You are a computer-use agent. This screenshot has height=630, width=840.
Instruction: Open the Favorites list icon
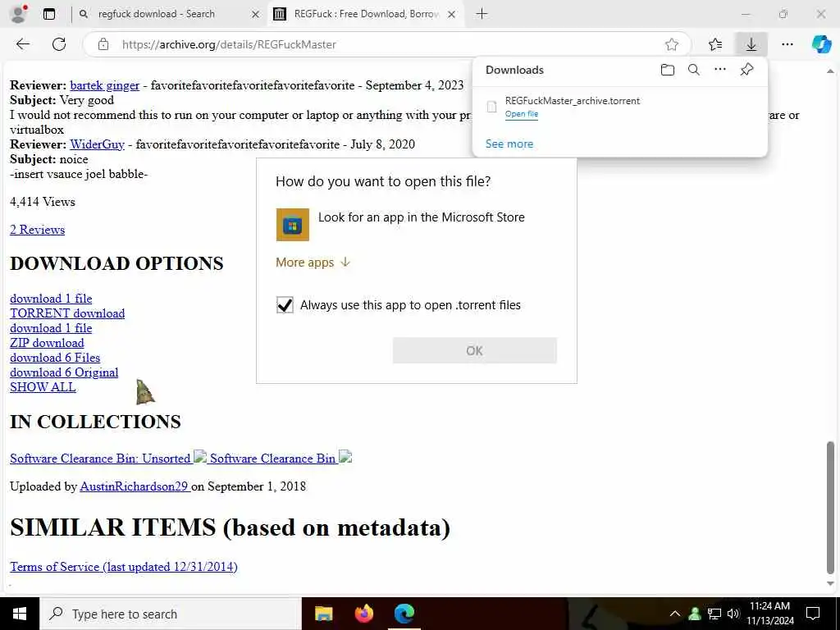pos(715,44)
